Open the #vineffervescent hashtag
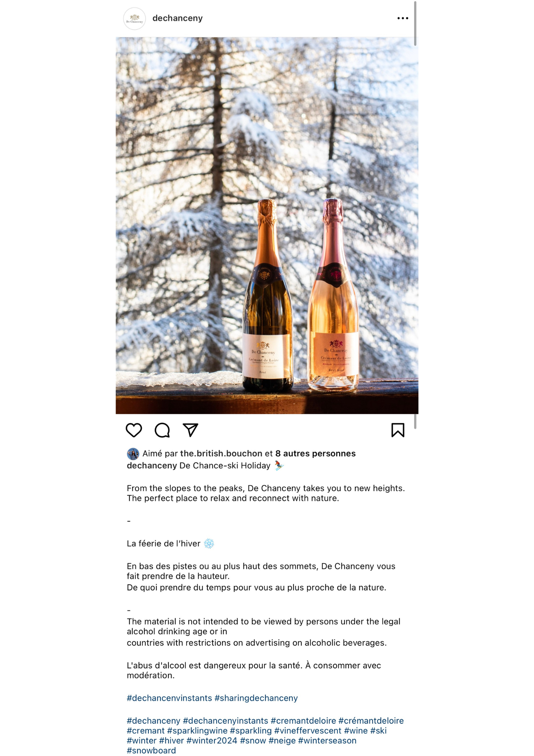Viewport: 534px width, 756px height. coord(308,731)
